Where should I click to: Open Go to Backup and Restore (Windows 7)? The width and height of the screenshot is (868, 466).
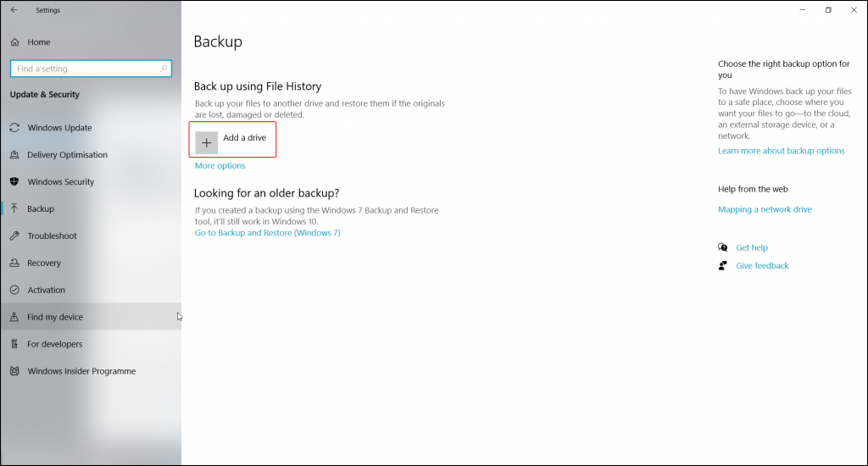[x=267, y=233]
